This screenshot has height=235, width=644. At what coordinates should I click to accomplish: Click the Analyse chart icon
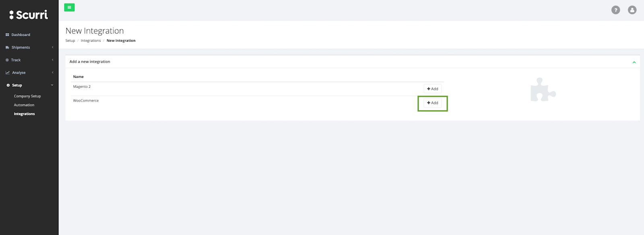pyautogui.click(x=7, y=73)
